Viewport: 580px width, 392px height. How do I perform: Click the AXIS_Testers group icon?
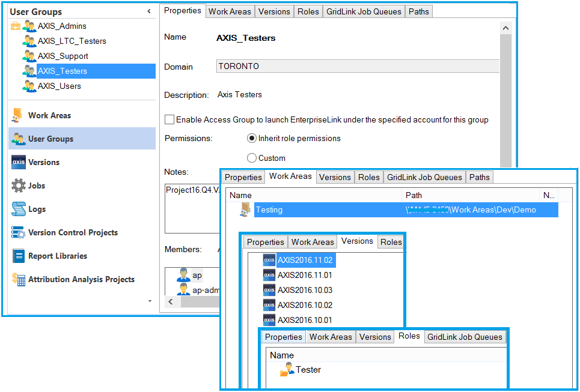tap(29, 71)
